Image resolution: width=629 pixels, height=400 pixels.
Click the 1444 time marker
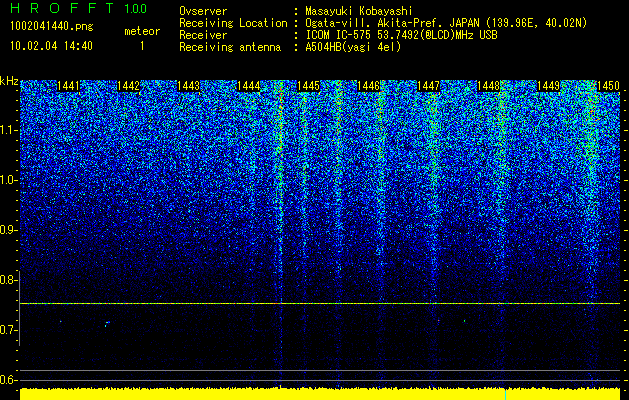[x=249, y=86]
